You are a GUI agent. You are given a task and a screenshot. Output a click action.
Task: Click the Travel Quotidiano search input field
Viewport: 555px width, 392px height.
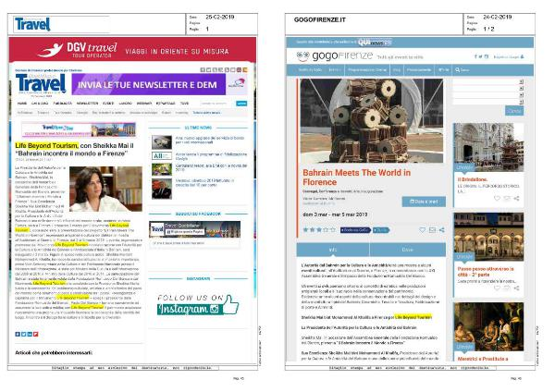(x=217, y=104)
